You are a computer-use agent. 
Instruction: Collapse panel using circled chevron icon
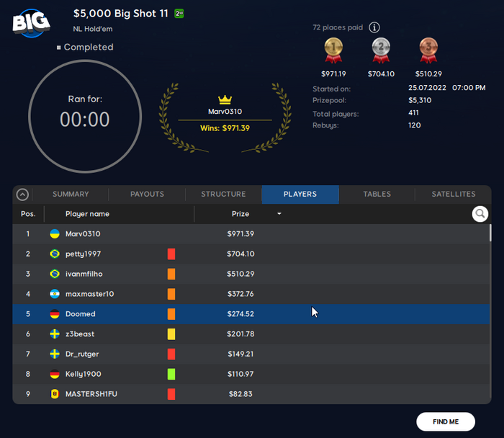click(x=22, y=195)
